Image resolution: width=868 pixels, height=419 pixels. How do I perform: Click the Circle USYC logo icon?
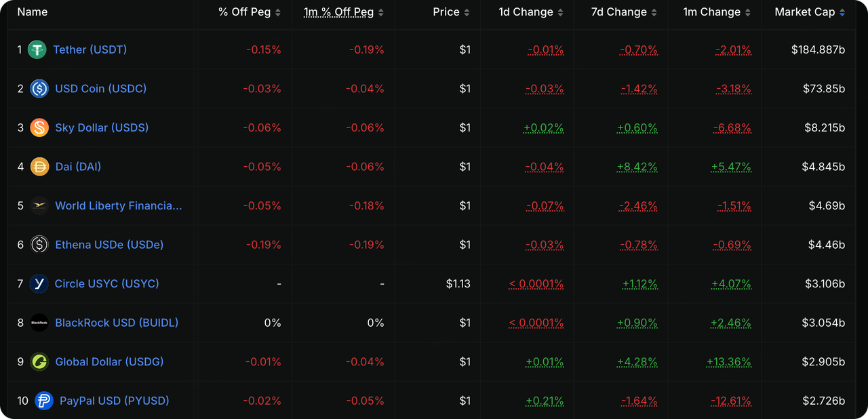[39, 283]
